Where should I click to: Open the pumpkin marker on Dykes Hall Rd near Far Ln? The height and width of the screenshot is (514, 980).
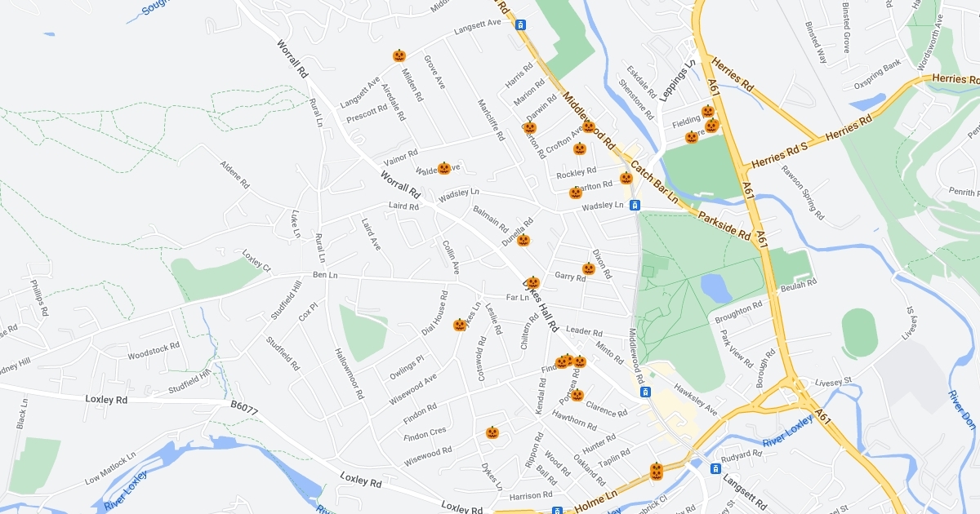[532, 283]
